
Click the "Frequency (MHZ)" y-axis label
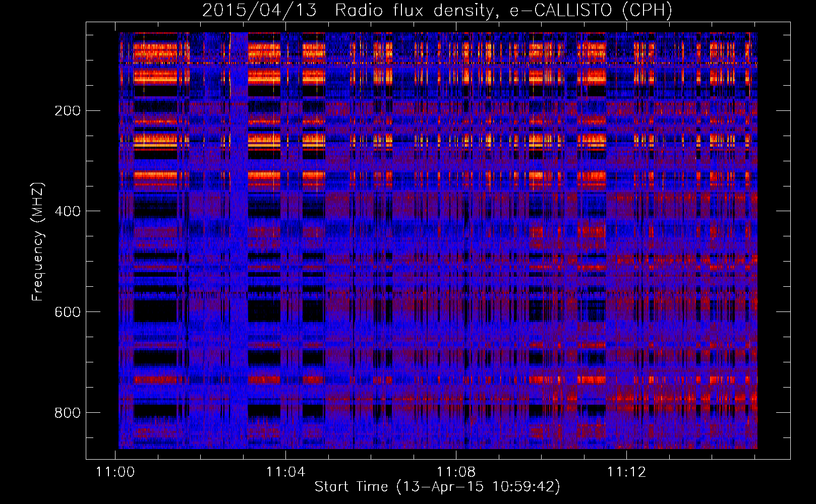point(38,241)
